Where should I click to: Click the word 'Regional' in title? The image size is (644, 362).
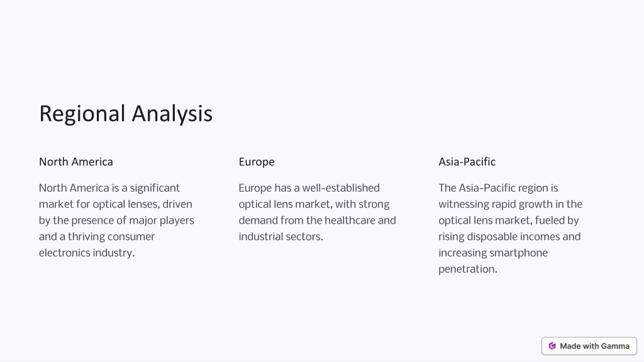click(x=82, y=114)
